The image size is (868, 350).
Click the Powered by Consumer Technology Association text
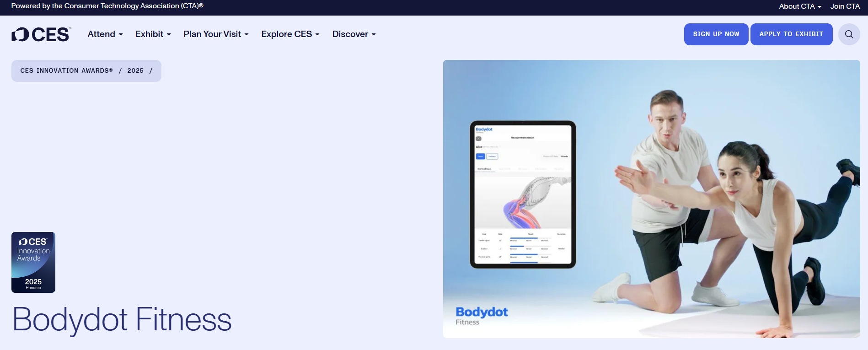coord(107,6)
